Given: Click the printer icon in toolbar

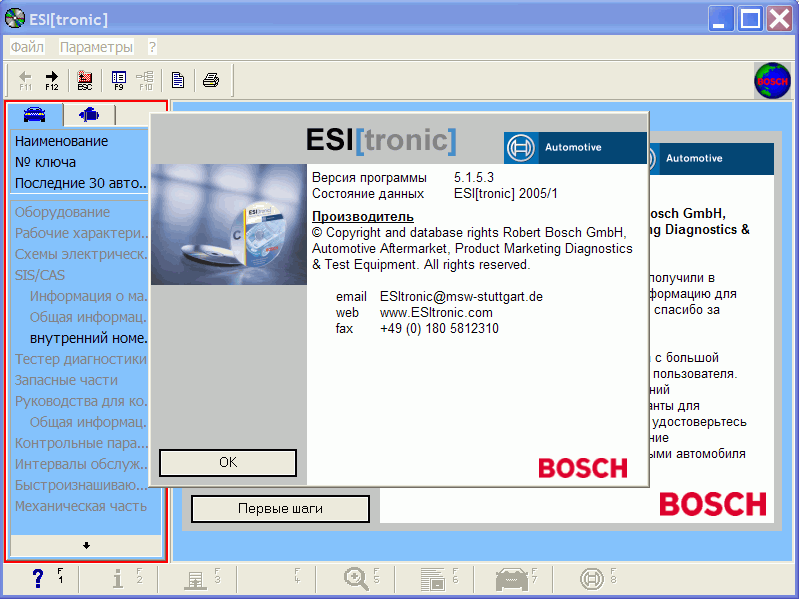Looking at the screenshot, I should [210, 80].
